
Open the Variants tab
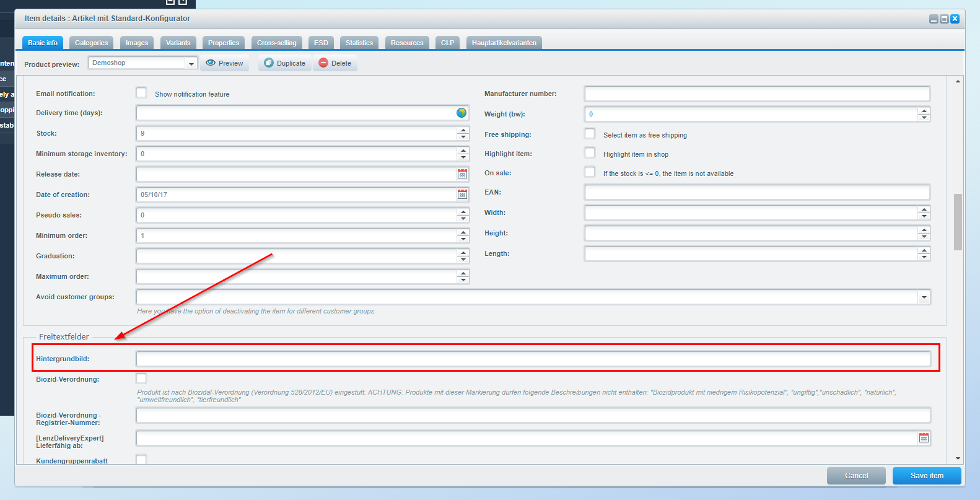[x=178, y=43]
